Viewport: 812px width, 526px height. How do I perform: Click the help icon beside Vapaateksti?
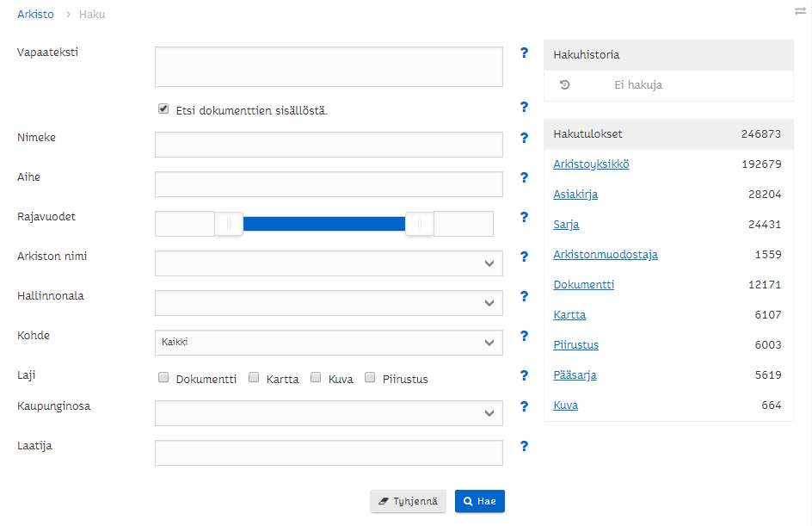[x=524, y=53]
